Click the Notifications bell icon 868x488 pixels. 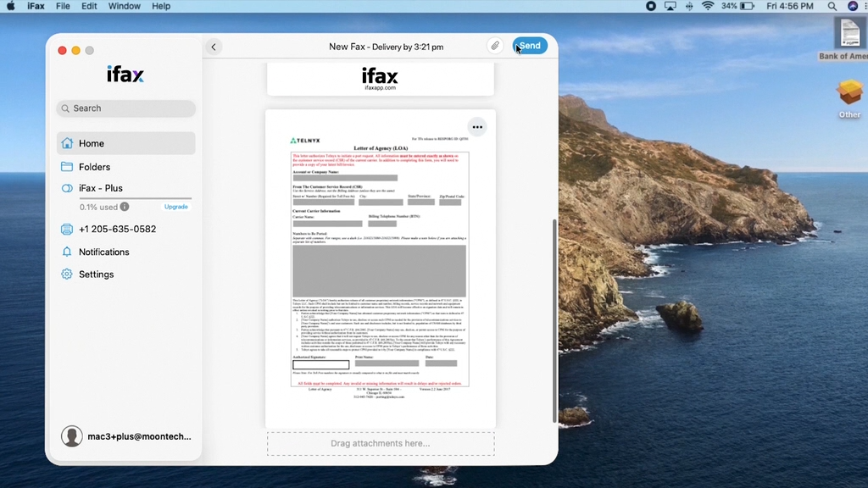click(67, 252)
